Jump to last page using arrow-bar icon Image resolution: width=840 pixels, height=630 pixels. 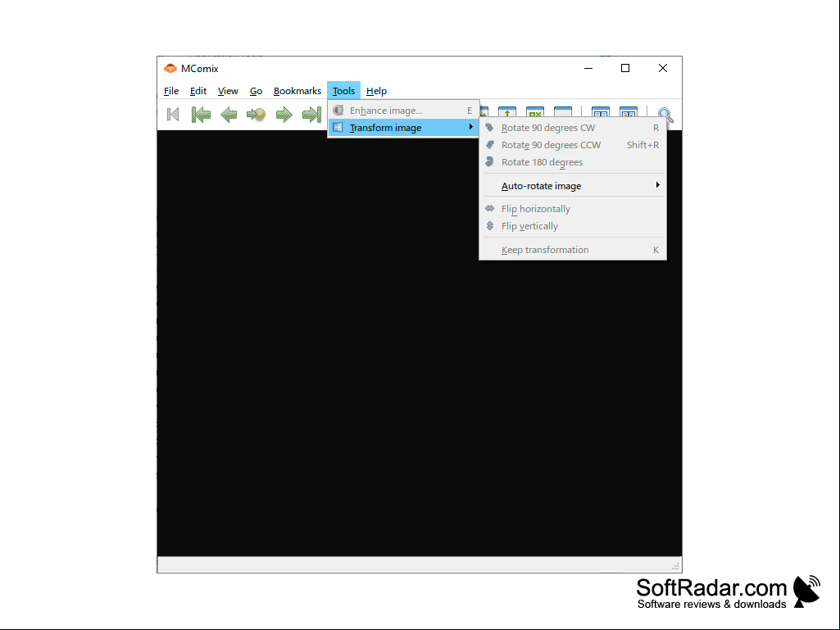[311, 114]
